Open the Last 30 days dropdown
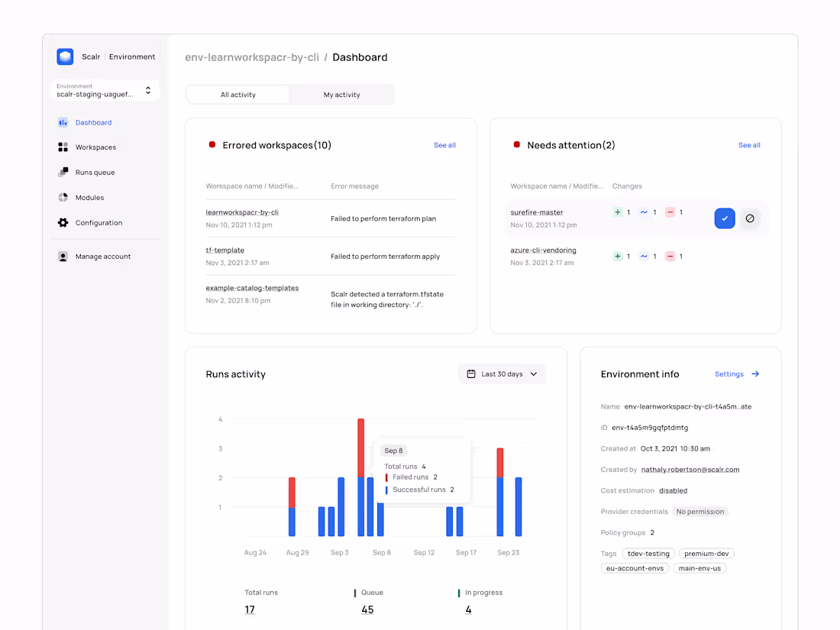This screenshot has height=630, width=840. pyautogui.click(x=502, y=373)
